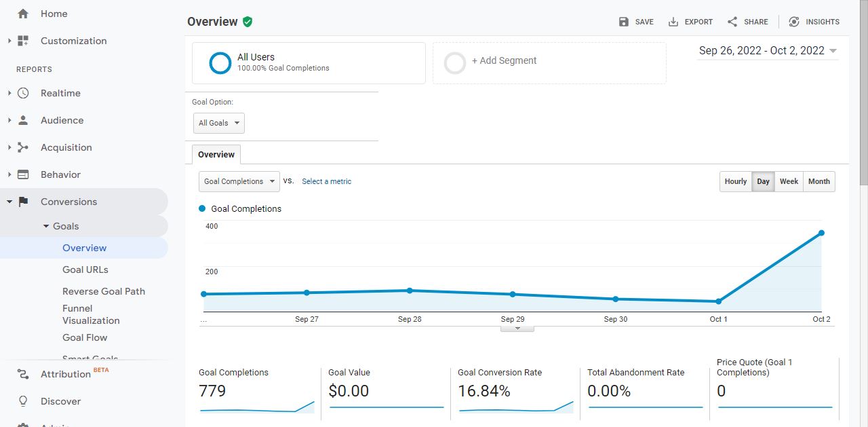Click the Insights circular icon
The height and width of the screenshot is (427, 868).
point(794,22)
